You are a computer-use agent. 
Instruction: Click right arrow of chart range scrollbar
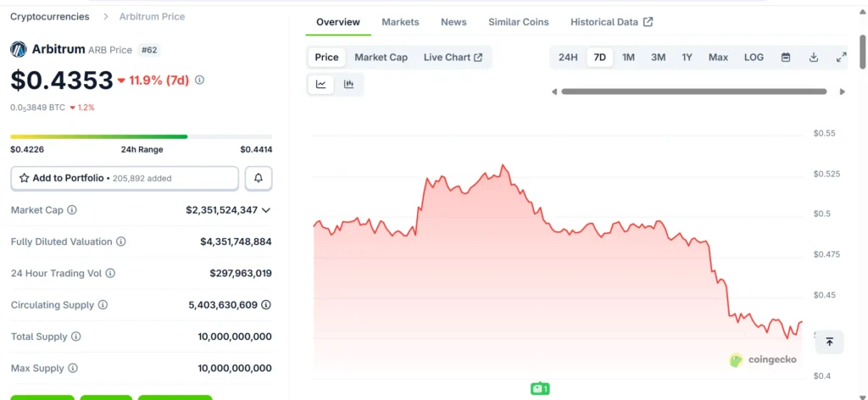click(x=843, y=92)
